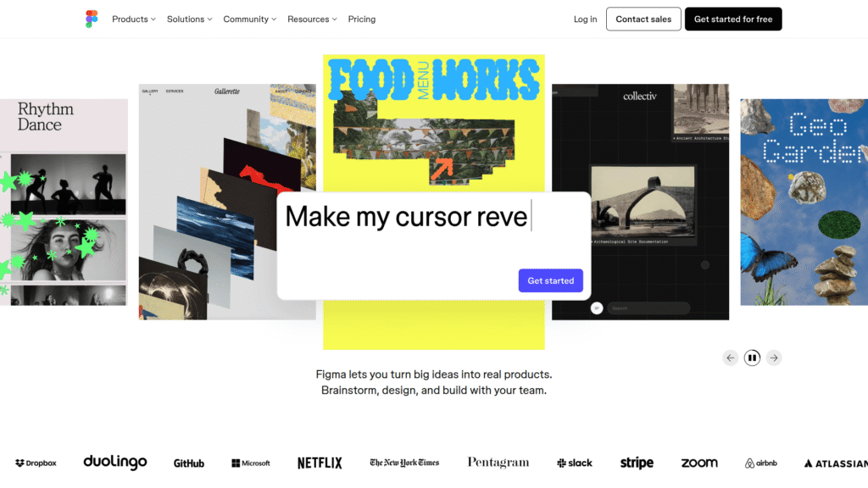Click the Netflix logo
The height and width of the screenshot is (488, 868).
pyautogui.click(x=320, y=463)
